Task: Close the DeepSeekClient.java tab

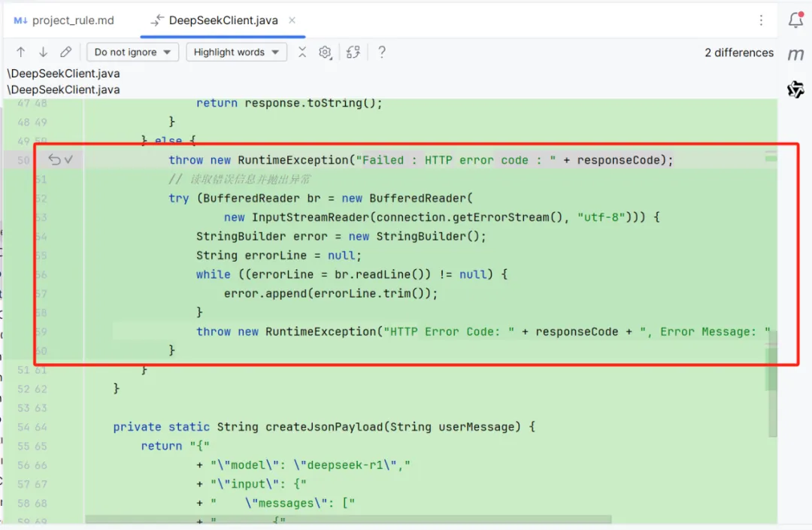Action: click(292, 20)
